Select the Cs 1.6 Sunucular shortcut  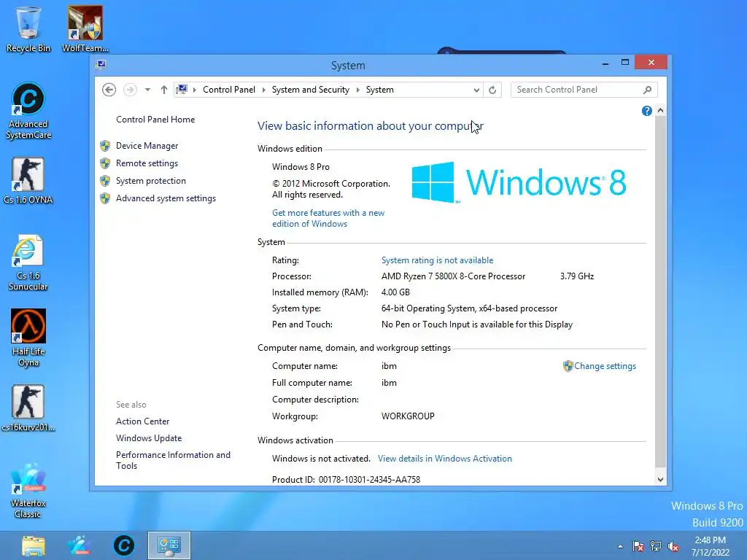pyautogui.click(x=28, y=262)
